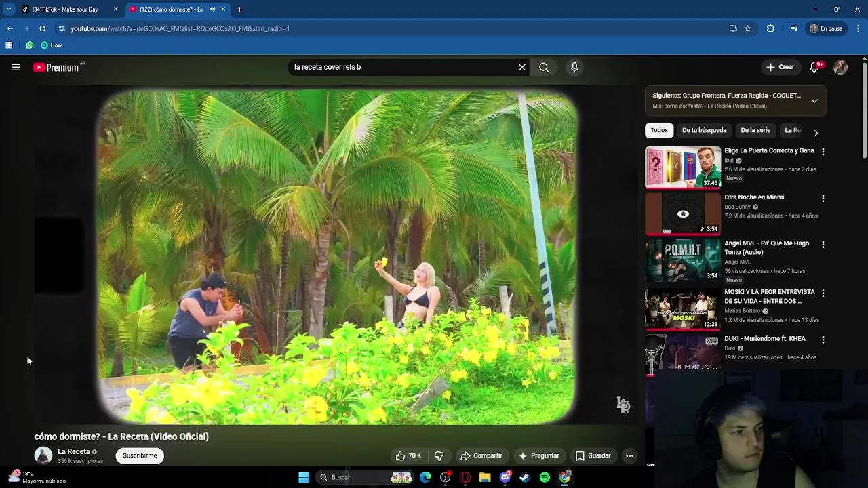Image resolution: width=868 pixels, height=488 pixels.
Task: Bookmark this page with the star
Action: coord(748,28)
